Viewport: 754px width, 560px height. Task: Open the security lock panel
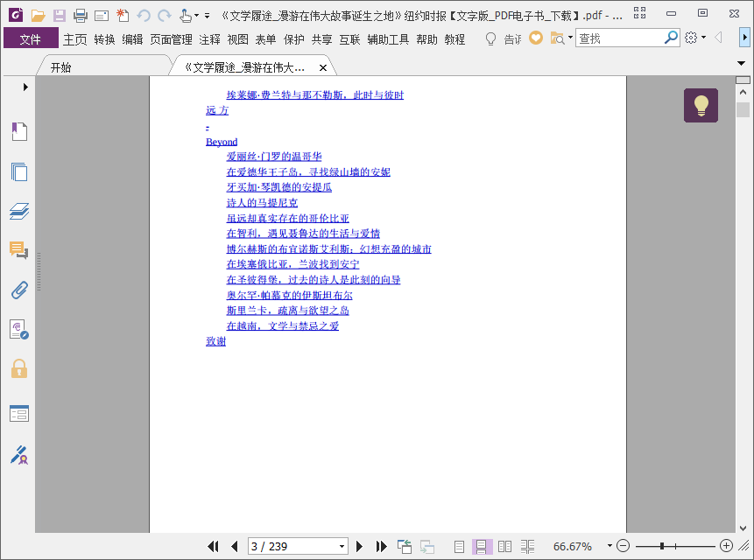click(x=19, y=368)
